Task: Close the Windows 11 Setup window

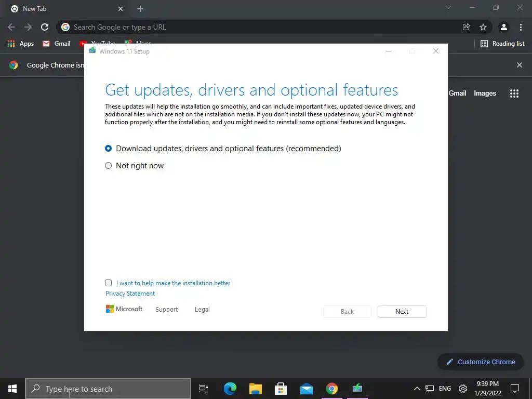Action: (436, 51)
